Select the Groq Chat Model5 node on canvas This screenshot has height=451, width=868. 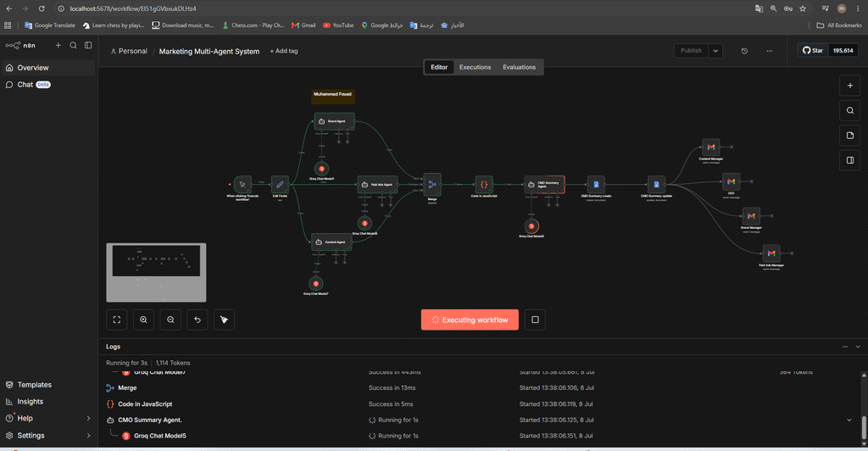click(531, 225)
